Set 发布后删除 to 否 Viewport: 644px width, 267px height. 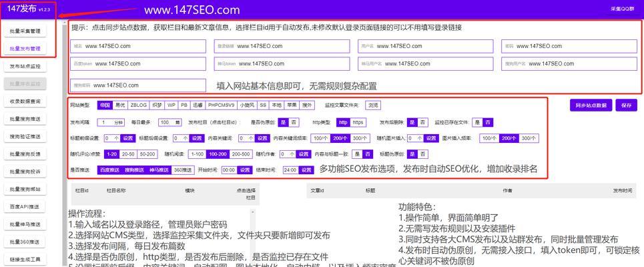coord(422,122)
